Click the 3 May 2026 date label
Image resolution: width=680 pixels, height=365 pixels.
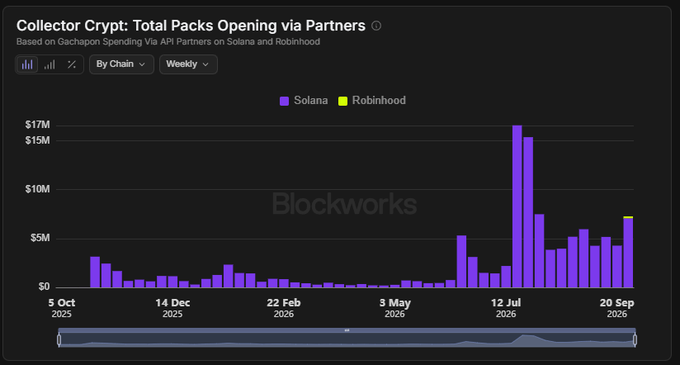(x=395, y=308)
